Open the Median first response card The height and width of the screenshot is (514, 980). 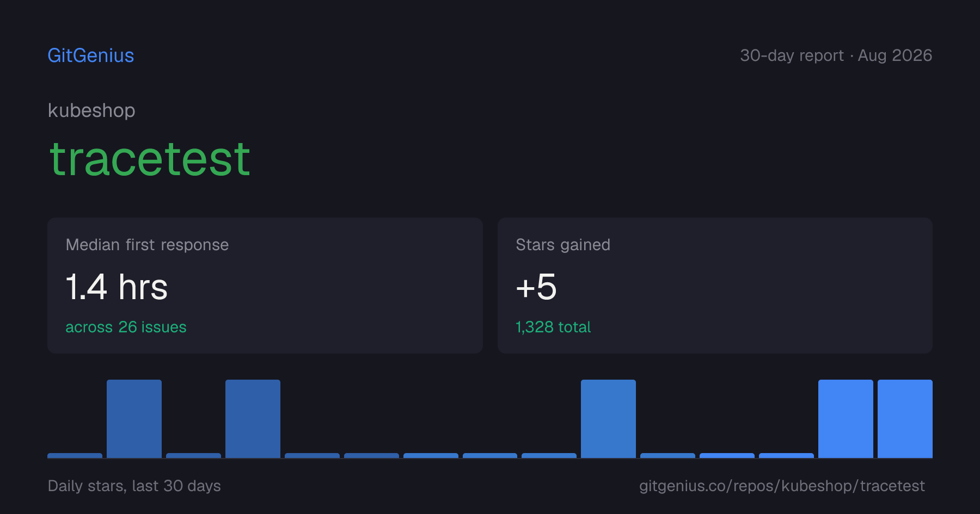265,286
